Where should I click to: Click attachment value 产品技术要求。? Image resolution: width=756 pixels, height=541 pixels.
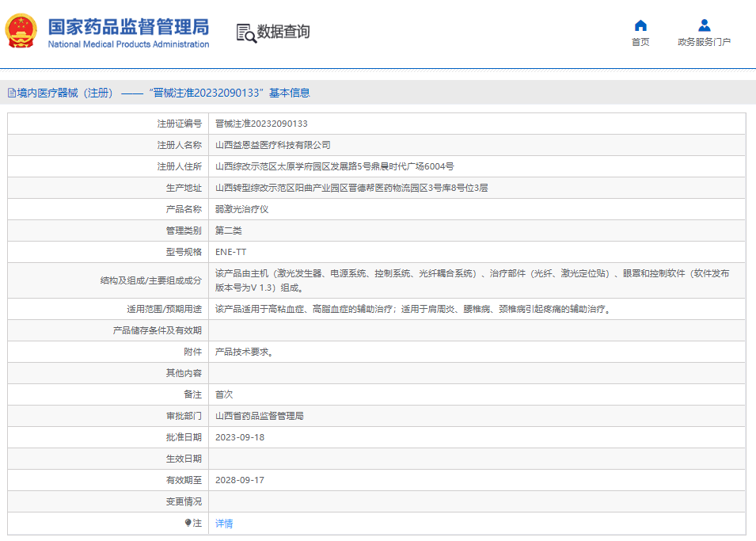(245, 352)
